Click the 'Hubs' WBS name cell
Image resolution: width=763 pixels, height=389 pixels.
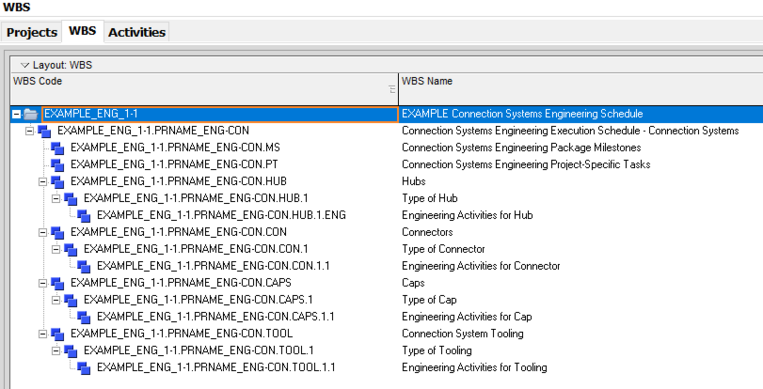(x=414, y=181)
